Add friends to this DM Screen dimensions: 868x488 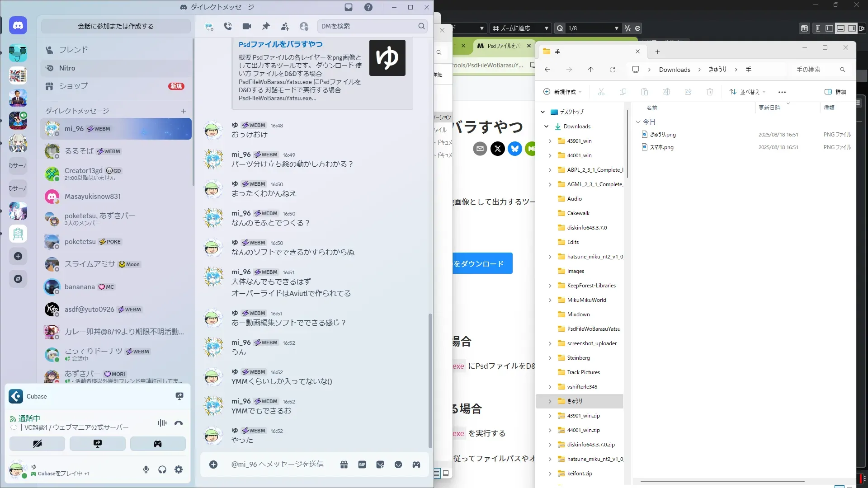[x=285, y=26]
